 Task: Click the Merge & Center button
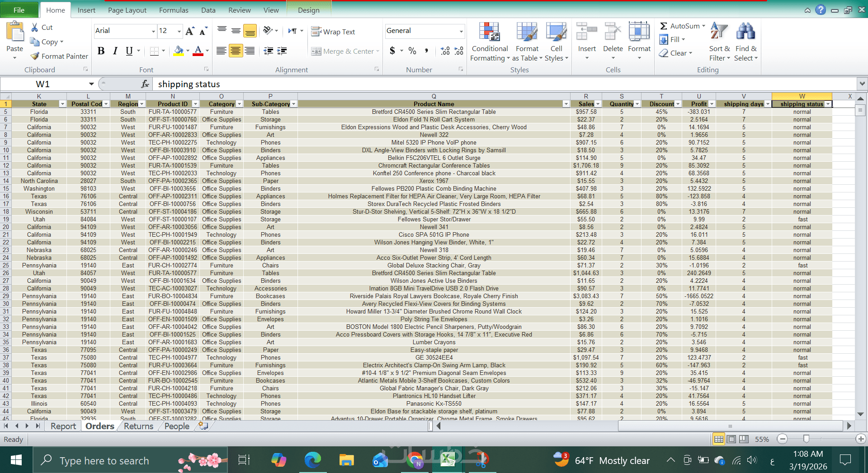tap(345, 52)
